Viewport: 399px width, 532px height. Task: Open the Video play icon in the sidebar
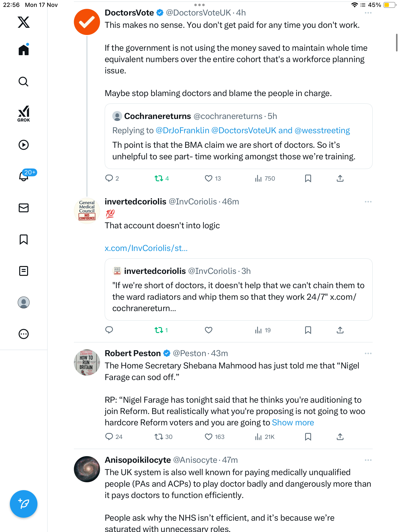pos(24,145)
